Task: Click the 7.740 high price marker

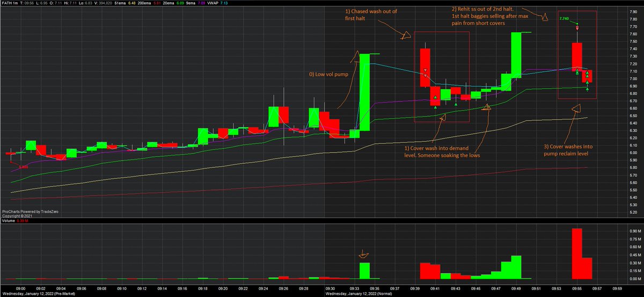Action: (564, 18)
